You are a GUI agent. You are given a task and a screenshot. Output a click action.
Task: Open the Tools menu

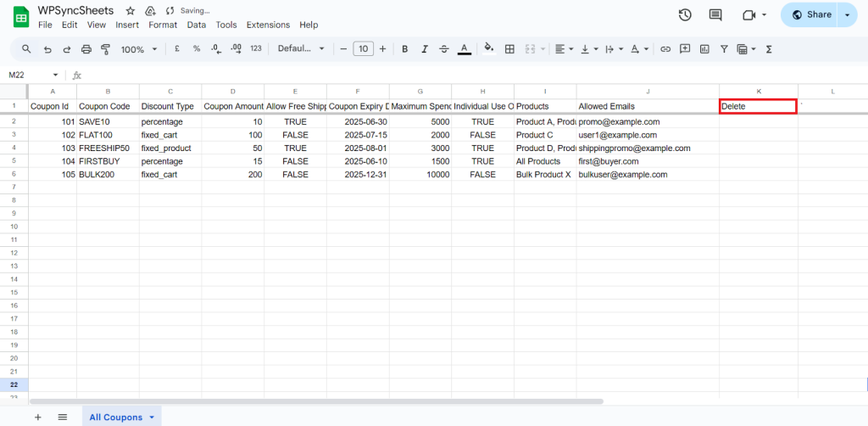(x=226, y=25)
